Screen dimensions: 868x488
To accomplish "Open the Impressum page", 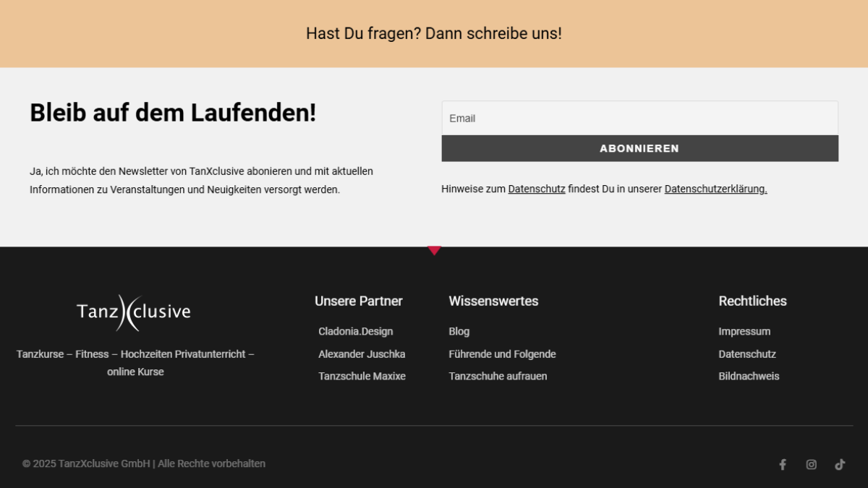I will tap(744, 332).
